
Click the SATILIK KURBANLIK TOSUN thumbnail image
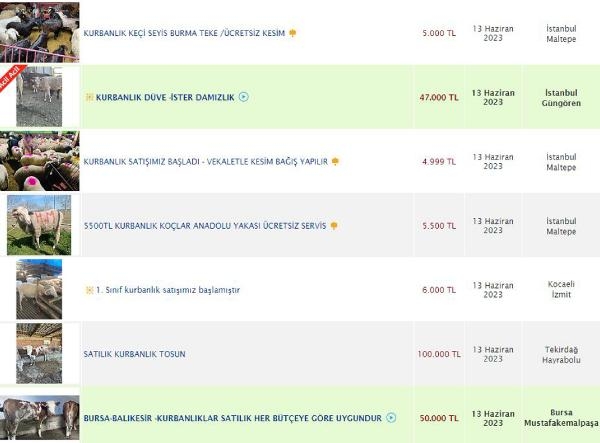tap(39, 353)
